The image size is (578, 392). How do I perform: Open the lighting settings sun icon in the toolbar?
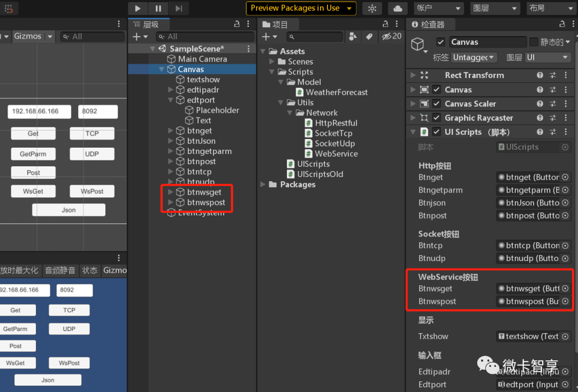[x=372, y=8]
